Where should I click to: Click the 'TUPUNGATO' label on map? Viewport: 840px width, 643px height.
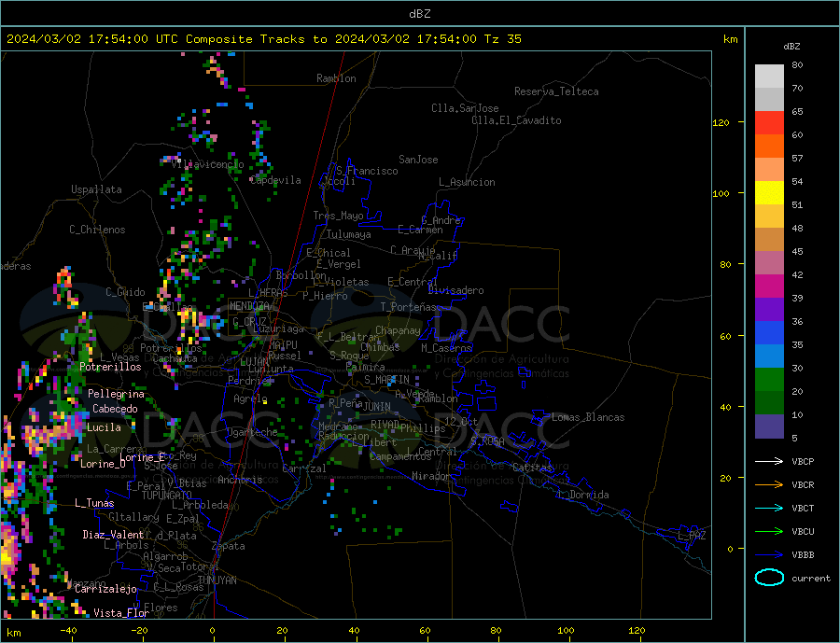pos(167,496)
